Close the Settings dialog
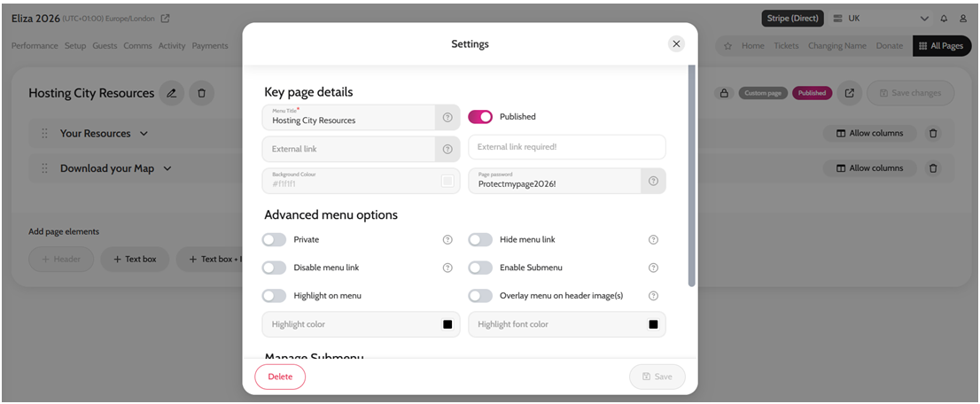 [x=676, y=43]
